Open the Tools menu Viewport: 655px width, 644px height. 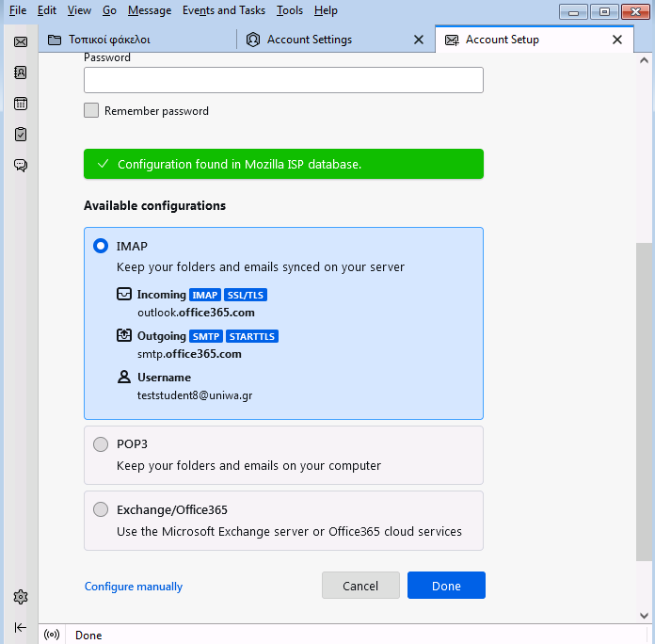290,10
